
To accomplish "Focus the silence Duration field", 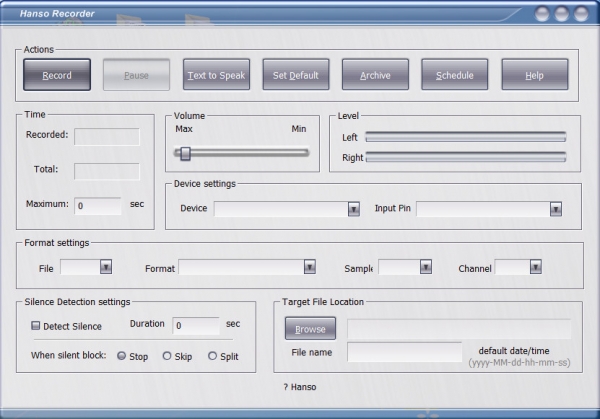I will pyautogui.click(x=196, y=326).
